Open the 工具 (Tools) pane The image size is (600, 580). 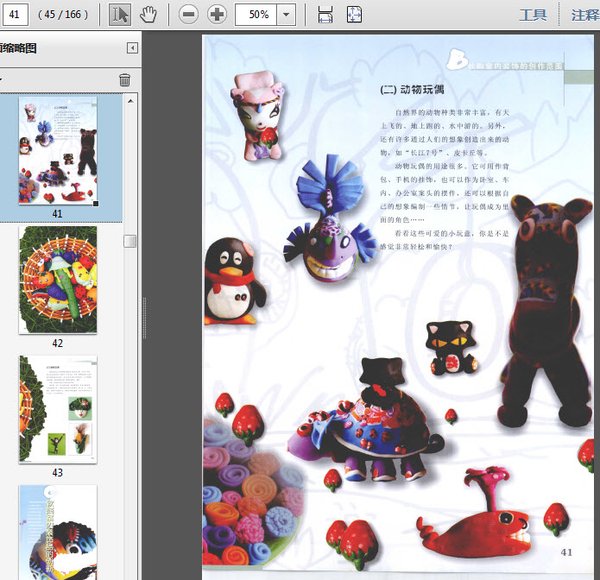(533, 14)
